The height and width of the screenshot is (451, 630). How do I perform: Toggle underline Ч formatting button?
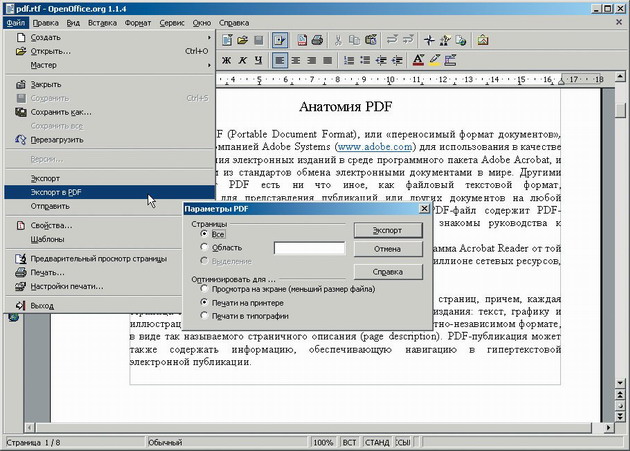click(x=258, y=60)
